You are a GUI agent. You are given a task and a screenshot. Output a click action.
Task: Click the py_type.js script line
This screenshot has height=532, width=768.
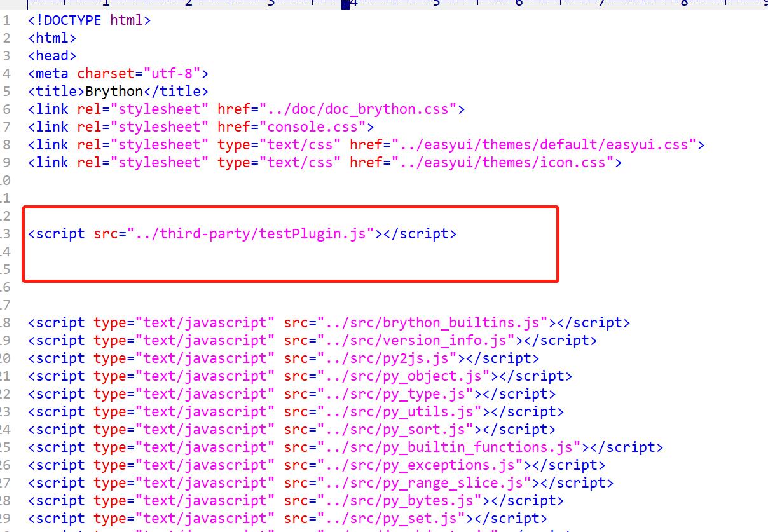[292, 394]
